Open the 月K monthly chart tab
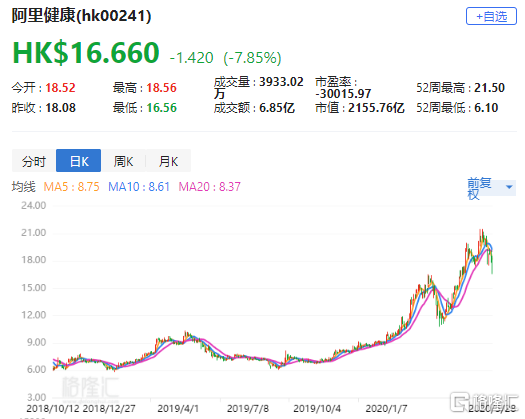 click(168, 161)
